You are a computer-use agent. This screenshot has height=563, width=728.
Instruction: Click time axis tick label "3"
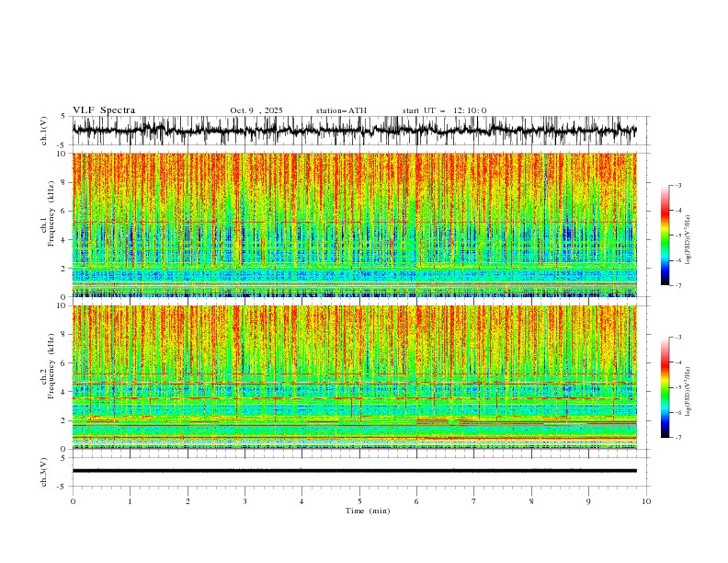[245, 501]
